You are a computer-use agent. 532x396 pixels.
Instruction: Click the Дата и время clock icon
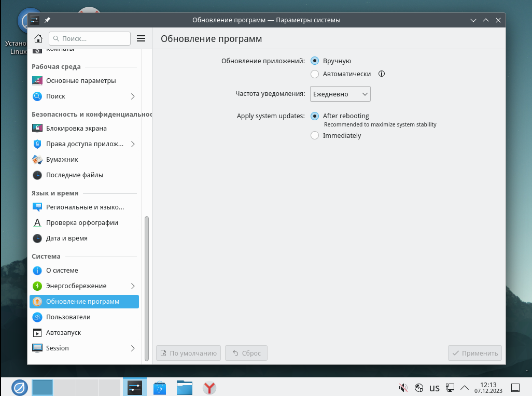click(x=37, y=238)
